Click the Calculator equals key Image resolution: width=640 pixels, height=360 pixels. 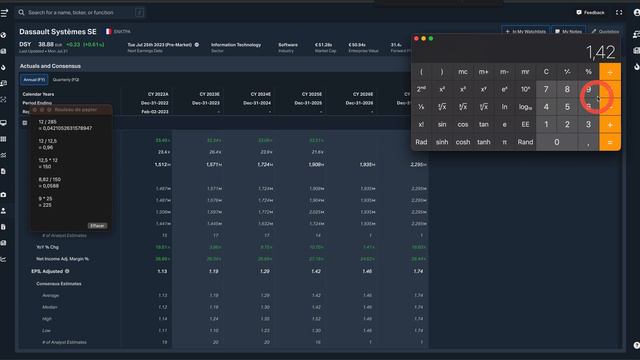click(x=610, y=142)
